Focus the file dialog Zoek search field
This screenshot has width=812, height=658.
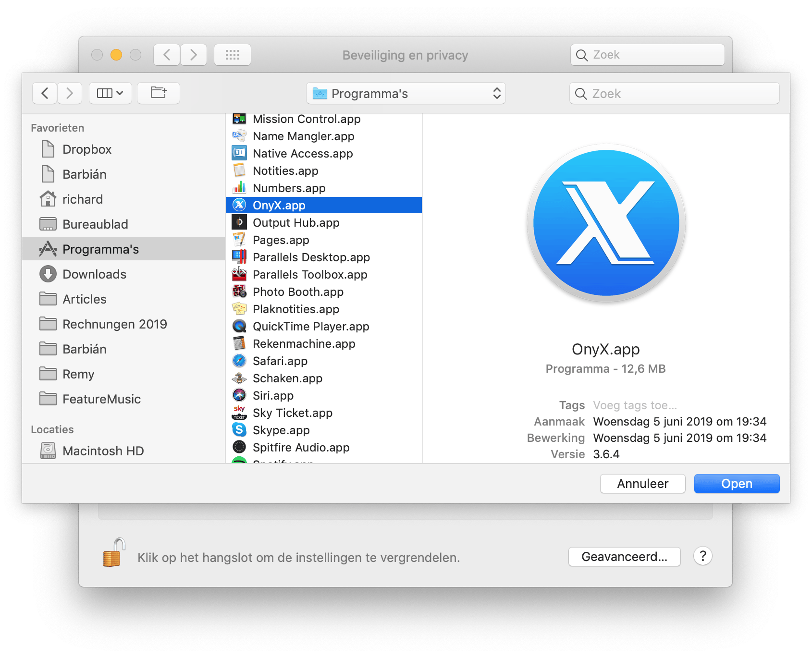[x=674, y=93]
